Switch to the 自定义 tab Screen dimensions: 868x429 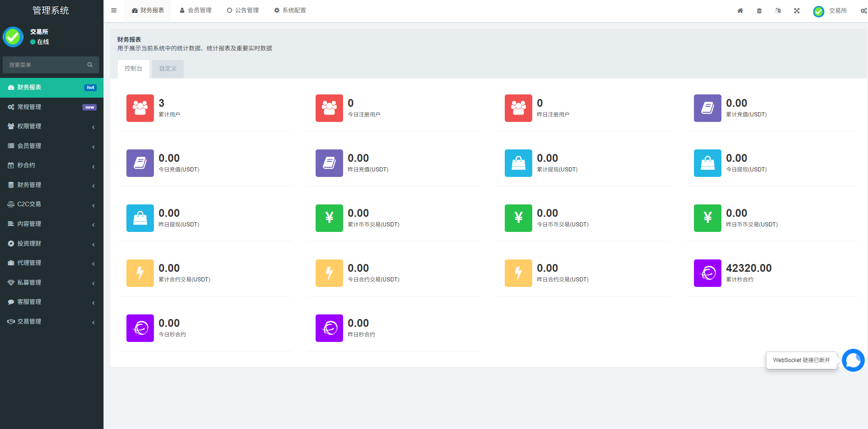[168, 69]
